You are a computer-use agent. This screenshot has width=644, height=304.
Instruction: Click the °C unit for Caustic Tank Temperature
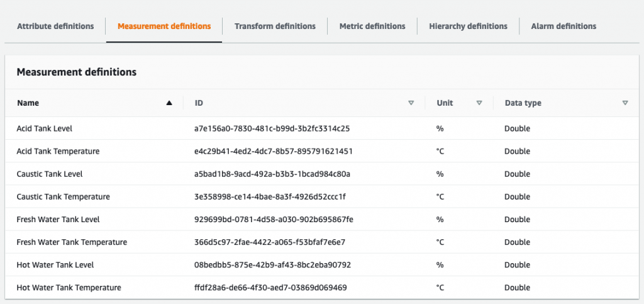440,197
